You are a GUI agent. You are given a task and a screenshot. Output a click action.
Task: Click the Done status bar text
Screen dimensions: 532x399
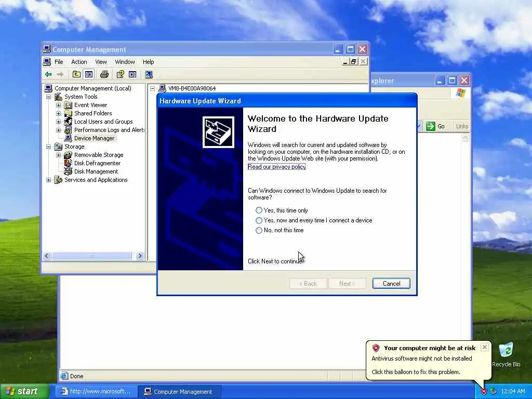pos(77,376)
